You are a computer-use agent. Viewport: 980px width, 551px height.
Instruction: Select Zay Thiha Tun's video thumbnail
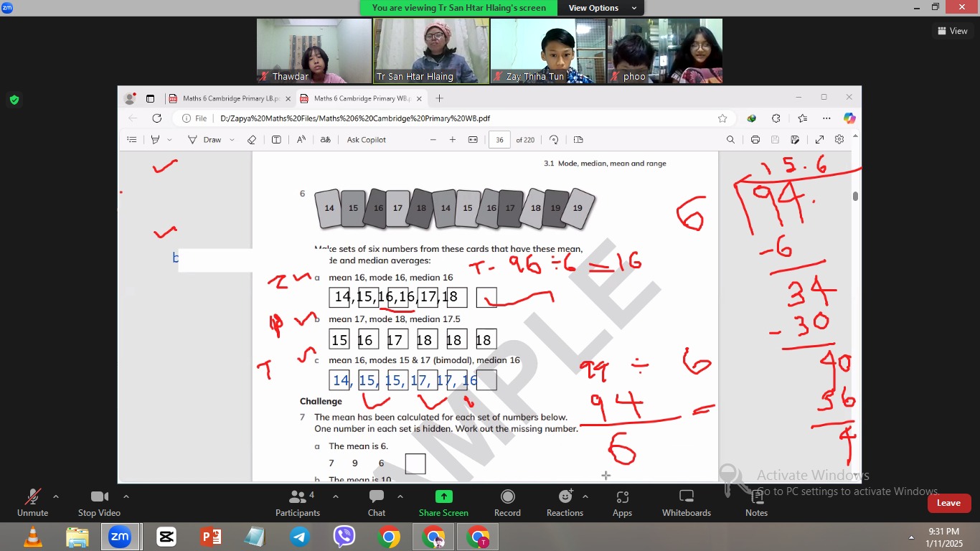(x=547, y=51)
